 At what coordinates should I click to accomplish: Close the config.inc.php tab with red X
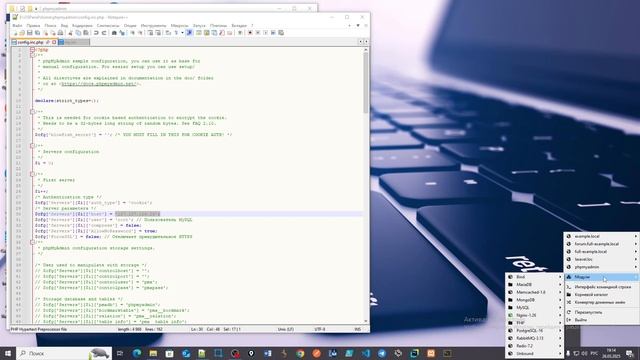[54, 42]
